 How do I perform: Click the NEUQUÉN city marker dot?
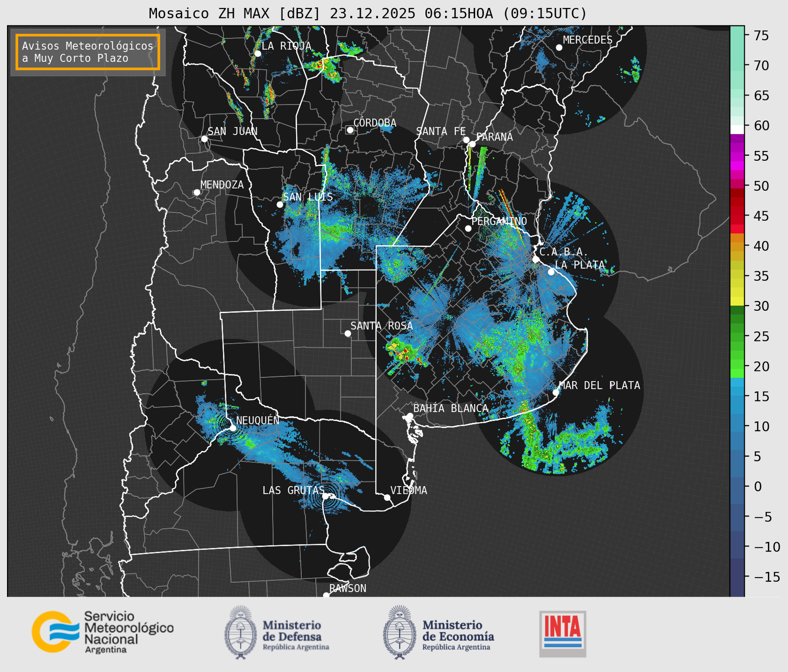point(233,428)
